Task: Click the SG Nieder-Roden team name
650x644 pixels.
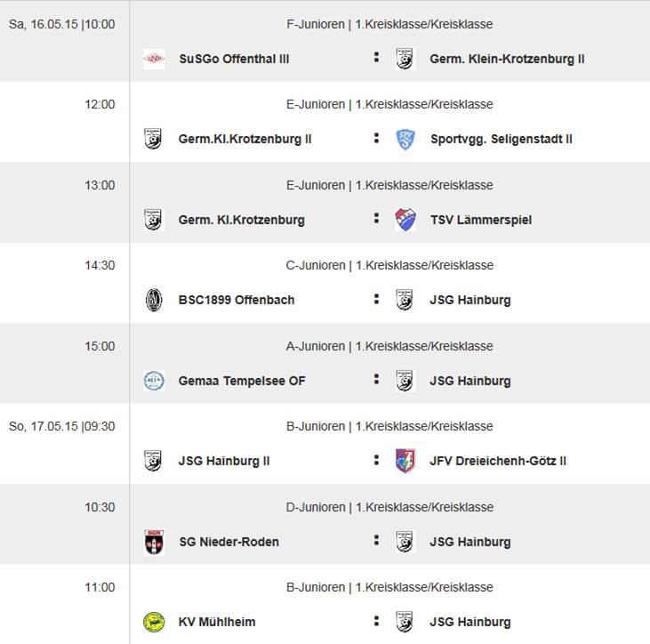Action: click(229, 542)
